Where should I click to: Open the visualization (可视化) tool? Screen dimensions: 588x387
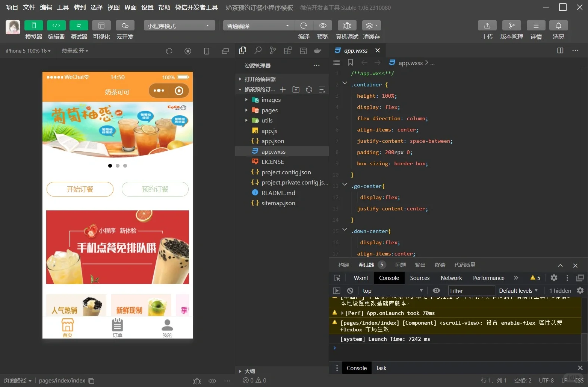coord(101,25)
